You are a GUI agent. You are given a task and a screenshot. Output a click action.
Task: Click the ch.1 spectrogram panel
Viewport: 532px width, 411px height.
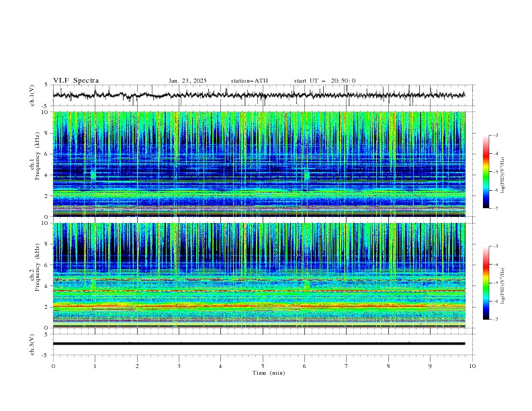click(259, 164)
